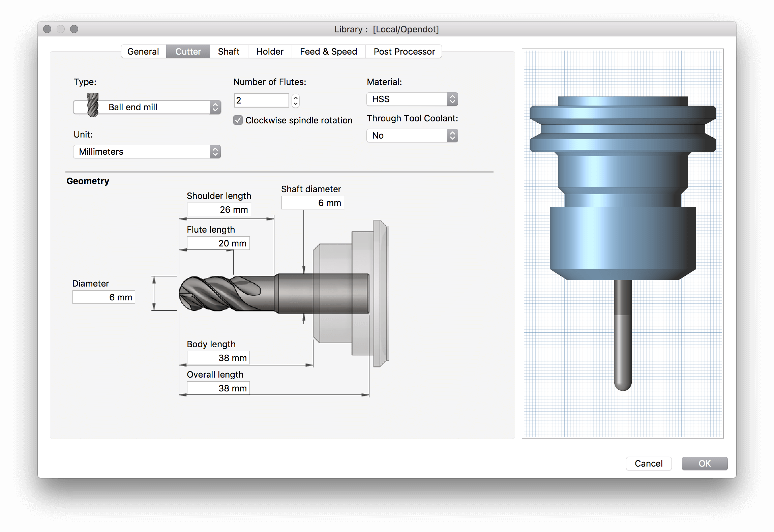This screenshot has width=774, height=532.
Task: Click the Number of Flutes input field
Action: tap(262, 100)
